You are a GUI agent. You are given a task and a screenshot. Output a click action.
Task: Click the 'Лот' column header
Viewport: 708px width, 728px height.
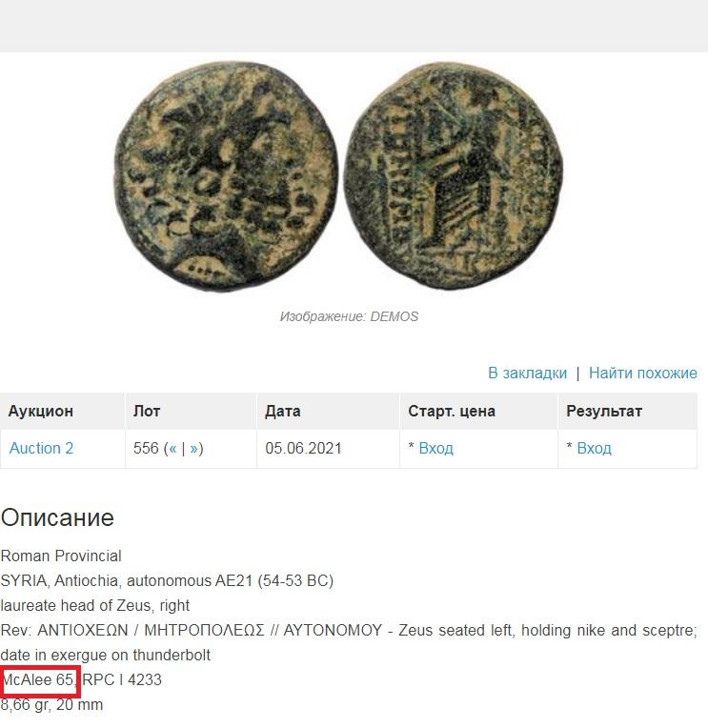point(147,411)
